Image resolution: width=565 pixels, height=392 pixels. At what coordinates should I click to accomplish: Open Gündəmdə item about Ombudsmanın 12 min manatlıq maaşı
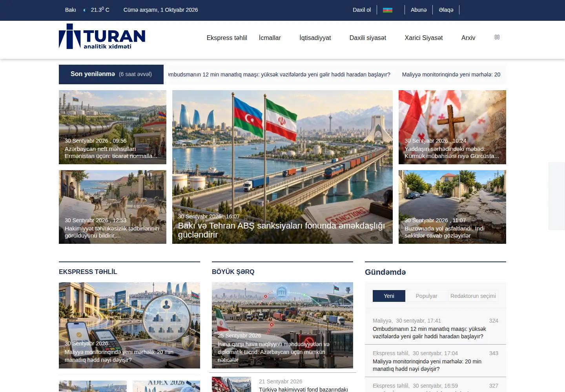[x=429, y=332]
